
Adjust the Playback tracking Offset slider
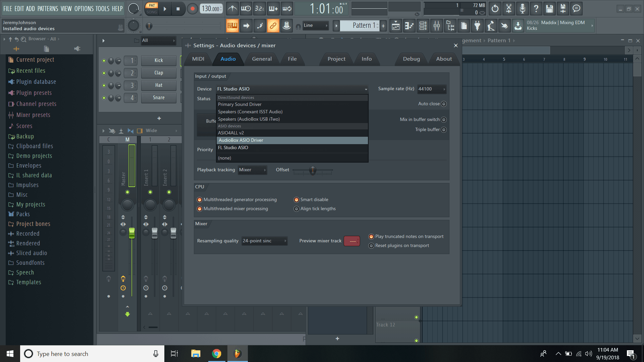(x=312, y=170)
